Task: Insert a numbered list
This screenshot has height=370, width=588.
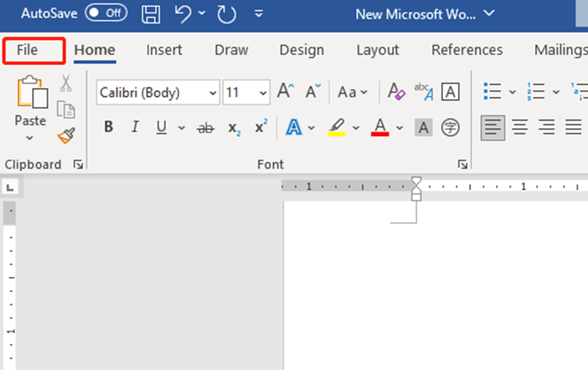Action: coord(536,91)
